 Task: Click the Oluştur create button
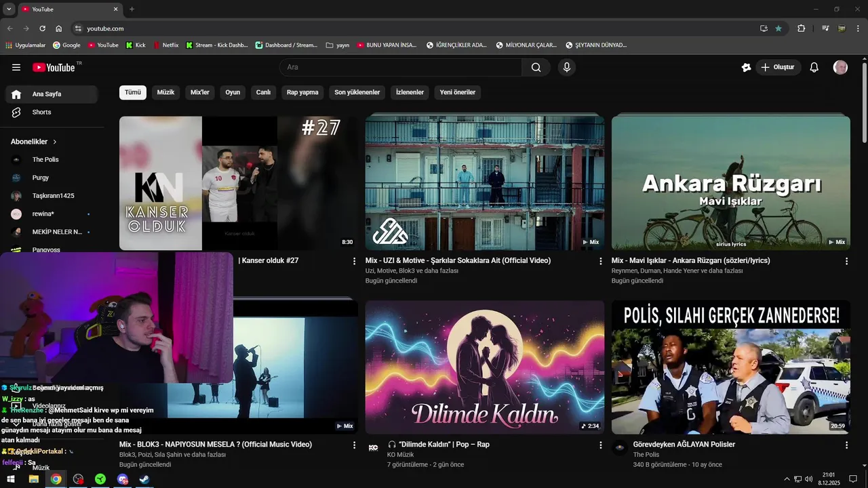[x=778, y=67]
